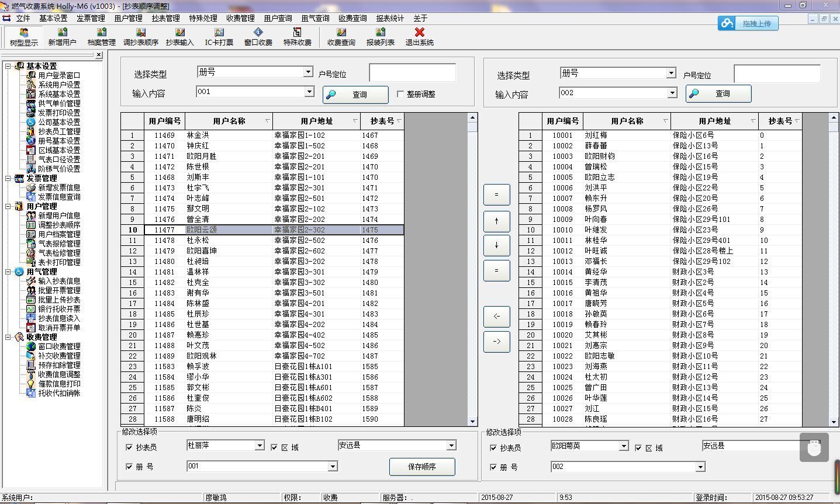Viewport: 840px width, 504px height.
Task: Open left 选择类型 dropdown showing 册号
Action: point(307,72)
